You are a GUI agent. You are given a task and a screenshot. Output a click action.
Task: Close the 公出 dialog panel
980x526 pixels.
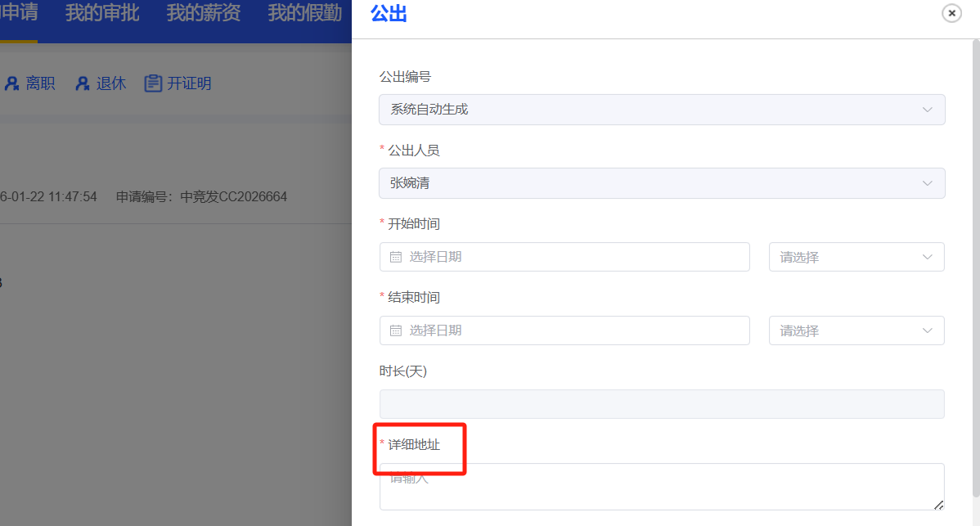click(x=951, y=13)
